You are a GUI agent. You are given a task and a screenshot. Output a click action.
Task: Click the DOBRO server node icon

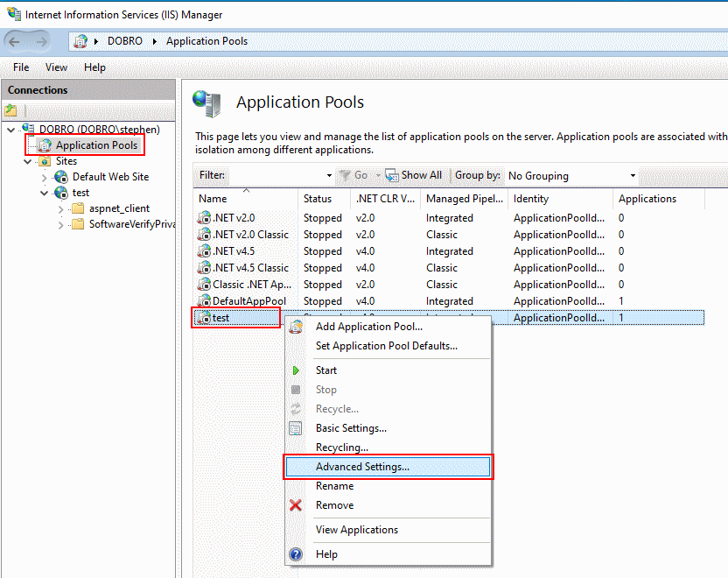[28, 129]
